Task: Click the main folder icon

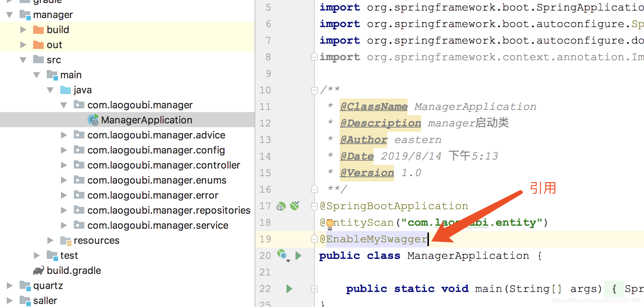Action: coord(52,75)
